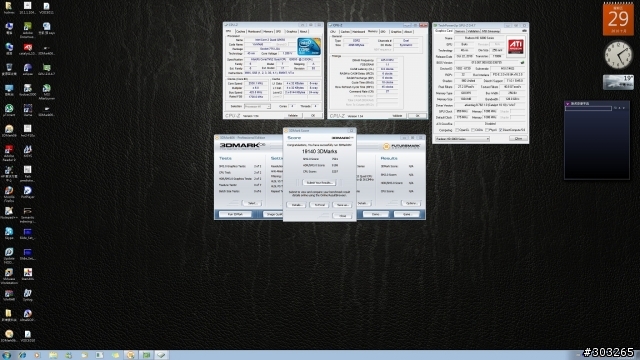
Task: Select the CPU tab in right CPU-Z
Action: [333, 31]
